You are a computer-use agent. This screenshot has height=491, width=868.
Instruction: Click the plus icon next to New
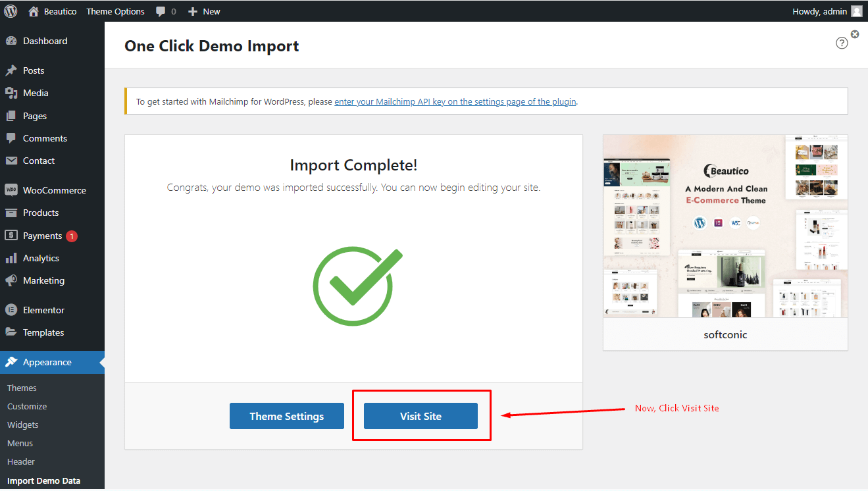(x=193, y=11)
